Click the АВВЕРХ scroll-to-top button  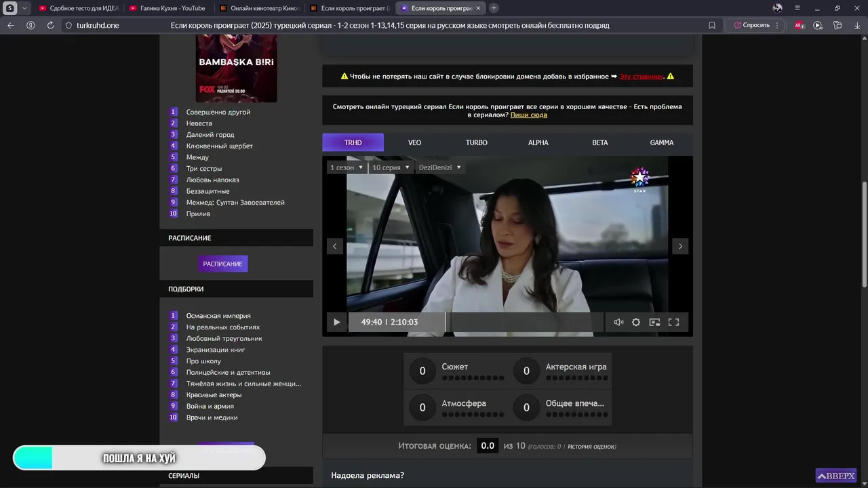tap(835, 476)
